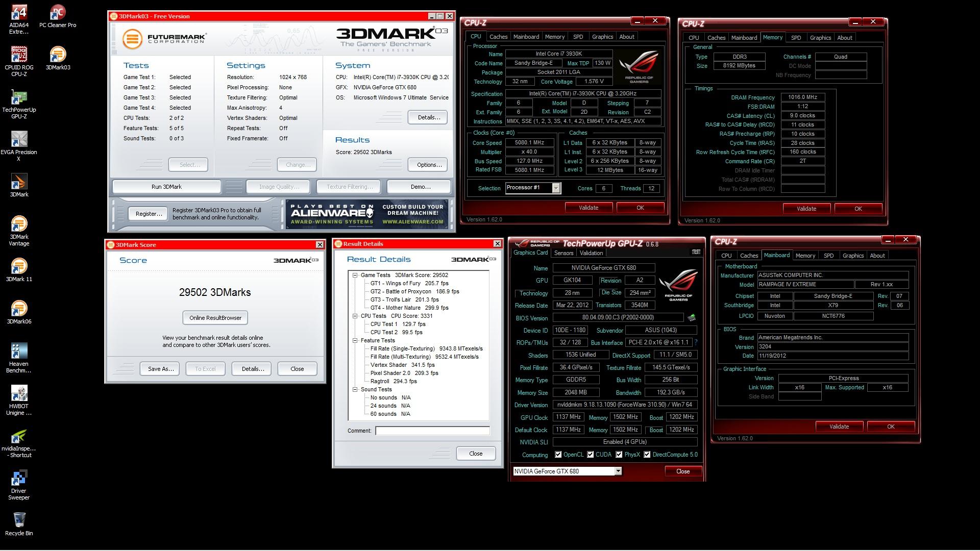Switch to Mainboard tab in CPU window

tap(526, 37)
